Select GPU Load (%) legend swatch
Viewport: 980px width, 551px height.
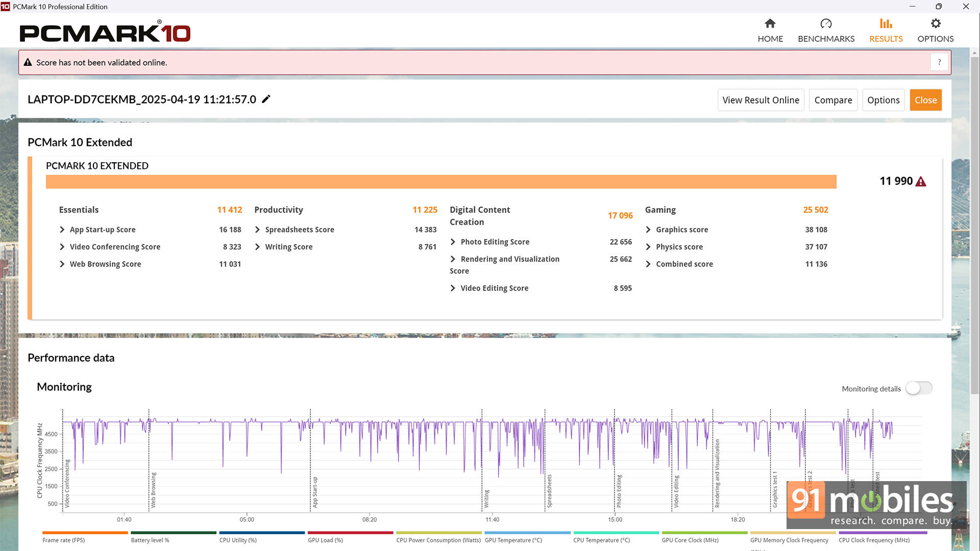[350, 533]
